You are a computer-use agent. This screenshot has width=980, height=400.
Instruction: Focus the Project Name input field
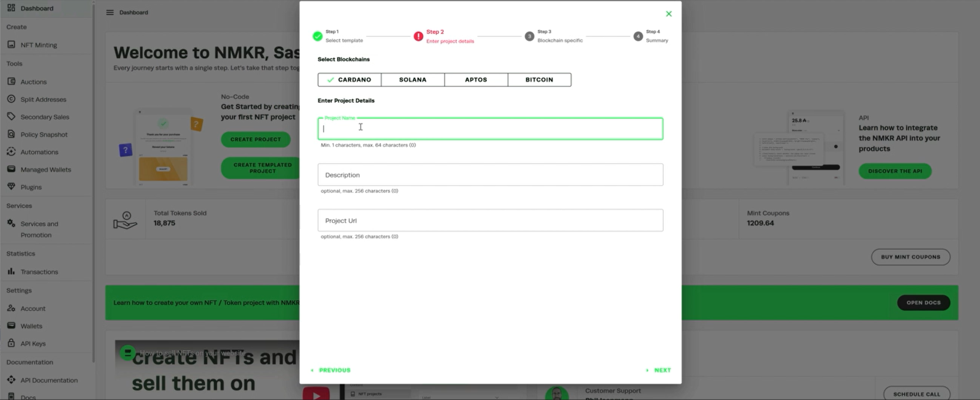tap(490, 129)
